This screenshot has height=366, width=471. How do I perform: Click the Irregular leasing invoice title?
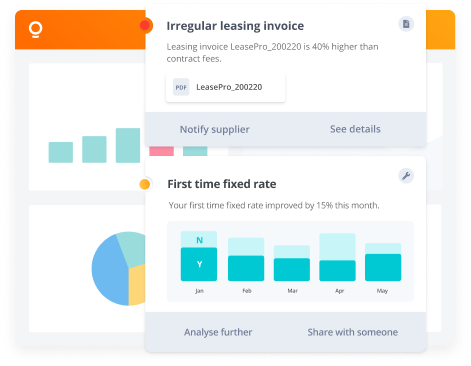pyautogui.click(x=235, y=26)
